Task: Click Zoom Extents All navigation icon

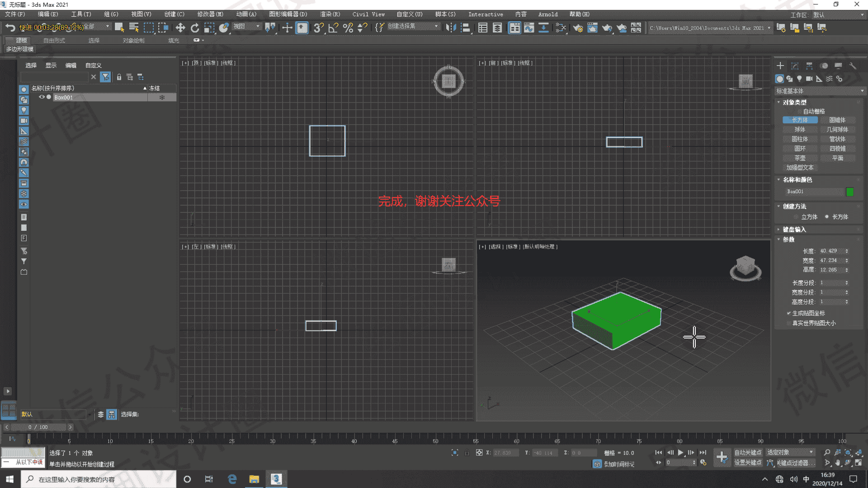Action: 858,452
